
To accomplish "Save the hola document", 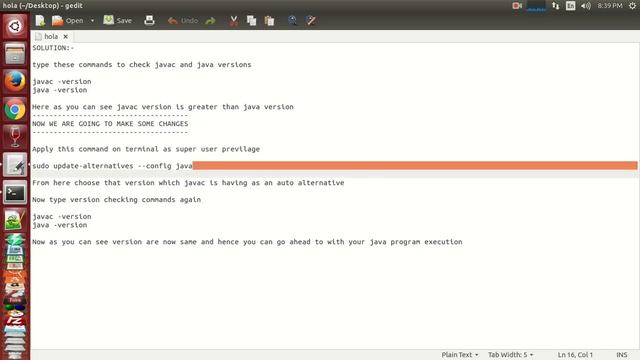I will (x=118, y=20).
